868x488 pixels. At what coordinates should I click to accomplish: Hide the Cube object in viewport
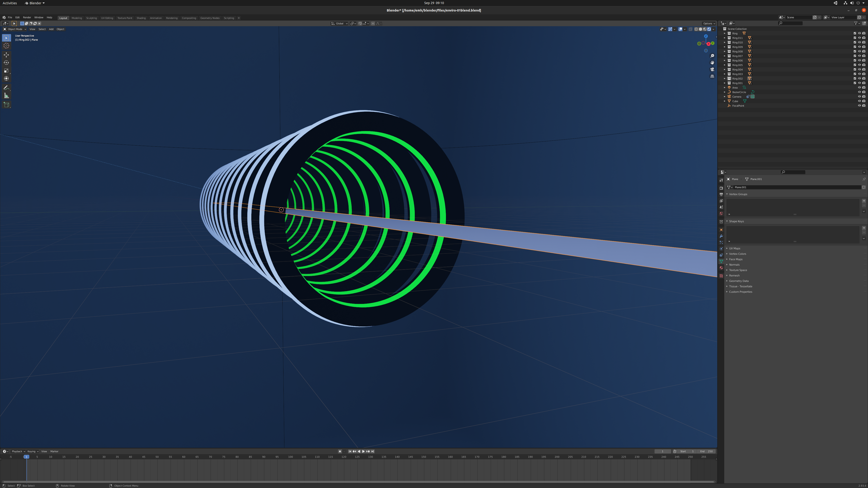pyautogui.click(x=859, y=101)
